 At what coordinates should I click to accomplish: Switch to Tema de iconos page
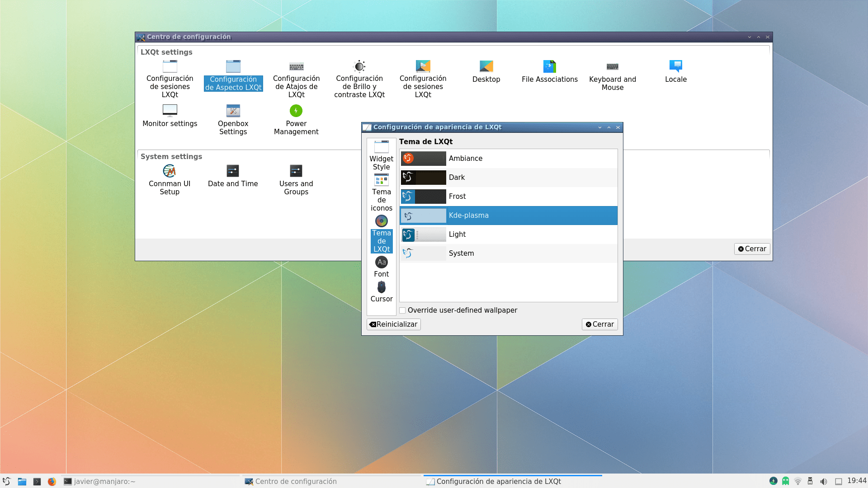pyautogui.click(x=382, y=192)
